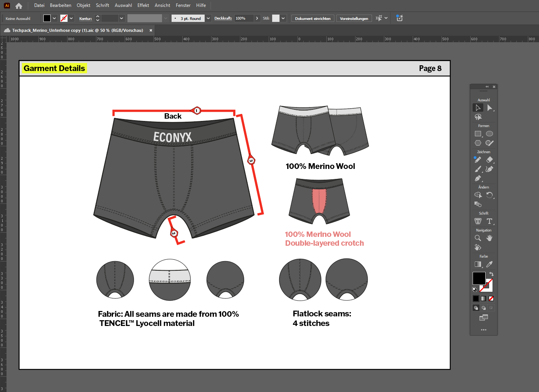This screenshot has height=392, width=539.
Task: Click the Deckkraft opacity label link
Action: (x=223, y=18)
